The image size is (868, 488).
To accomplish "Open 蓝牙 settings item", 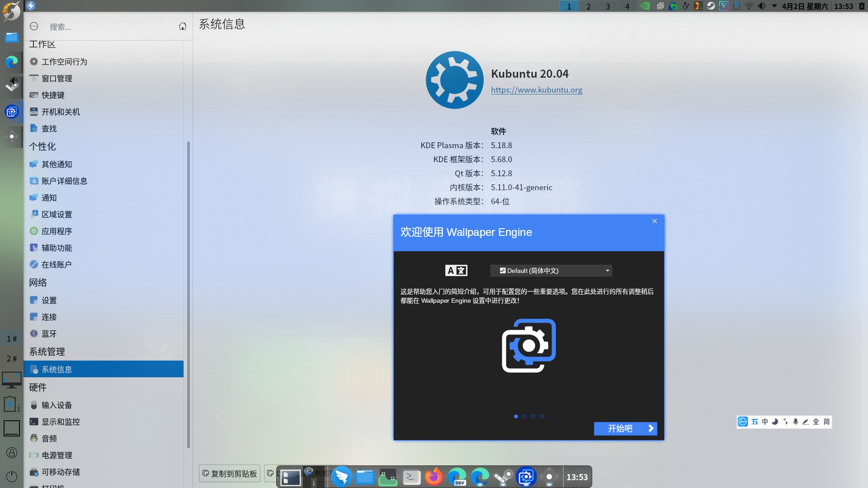I will [x=104, y=333].
